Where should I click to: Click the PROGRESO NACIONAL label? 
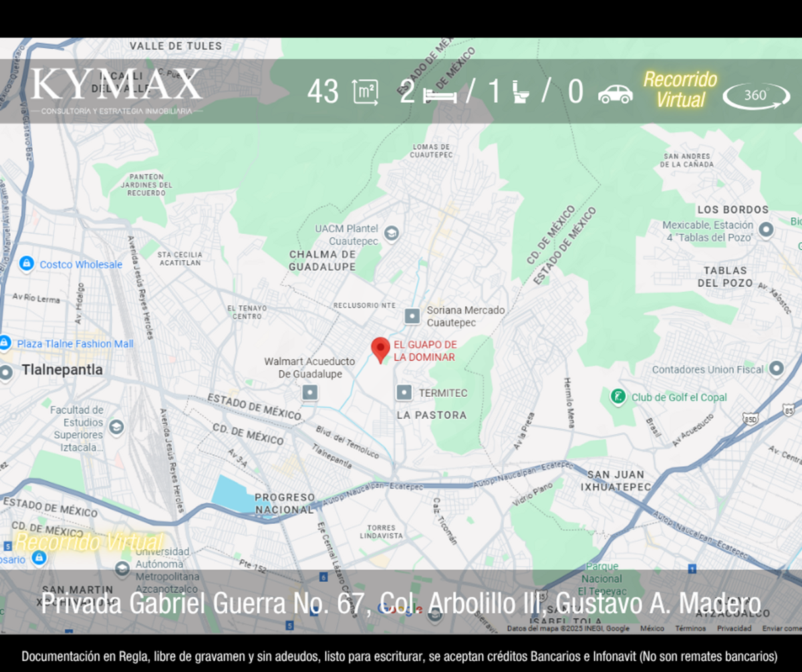[x=285, y=503]
